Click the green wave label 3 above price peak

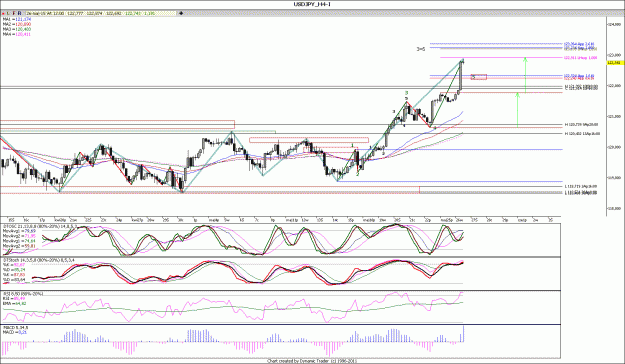pos(406,92)
